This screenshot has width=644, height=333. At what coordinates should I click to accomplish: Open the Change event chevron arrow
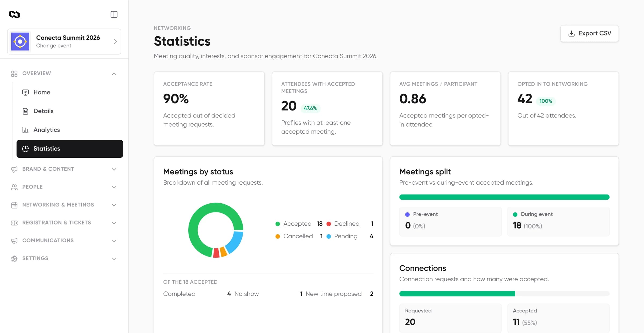point(115,42)
